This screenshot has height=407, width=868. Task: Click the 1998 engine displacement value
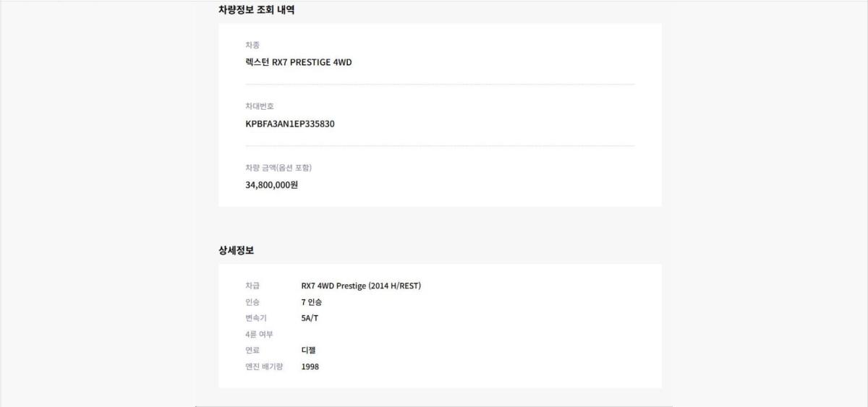[x=310, y=367]
